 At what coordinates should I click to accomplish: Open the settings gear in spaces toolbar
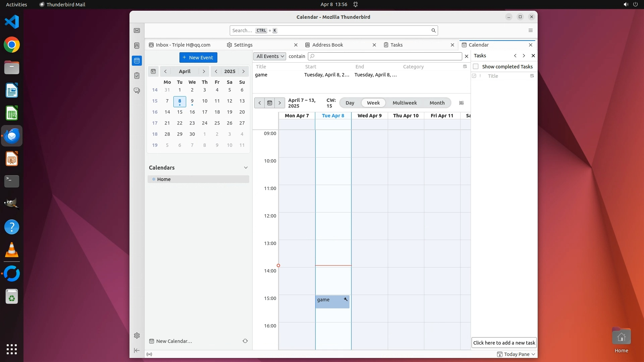pyautogui.click(x=137, y=336)
